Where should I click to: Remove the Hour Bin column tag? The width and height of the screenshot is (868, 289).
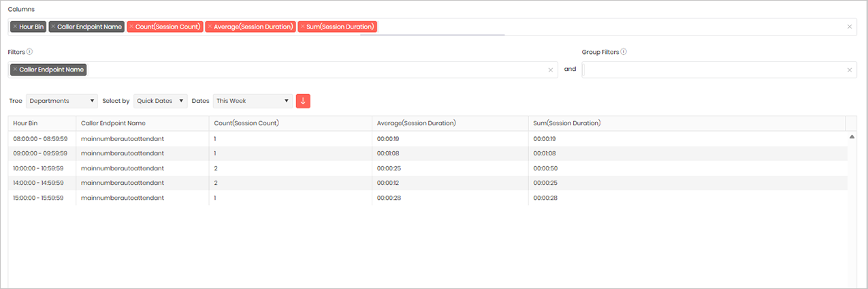coord(15,27)
